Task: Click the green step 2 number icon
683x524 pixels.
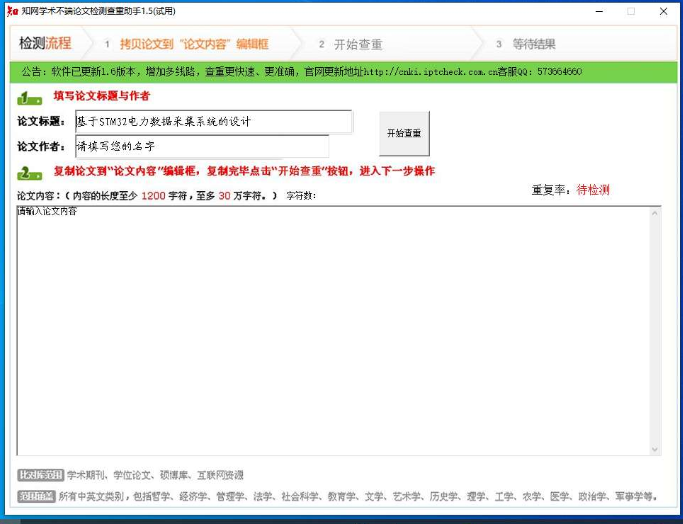Action: coord(29,172)
